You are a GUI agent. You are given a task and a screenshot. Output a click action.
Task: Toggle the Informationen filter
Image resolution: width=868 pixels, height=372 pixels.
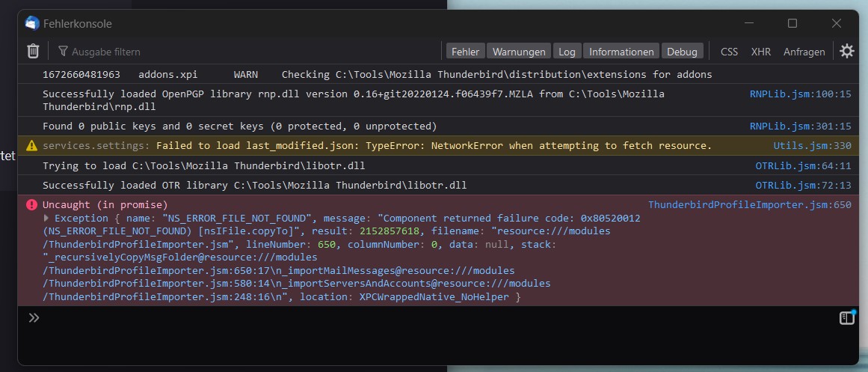click(x=621, y=52)
